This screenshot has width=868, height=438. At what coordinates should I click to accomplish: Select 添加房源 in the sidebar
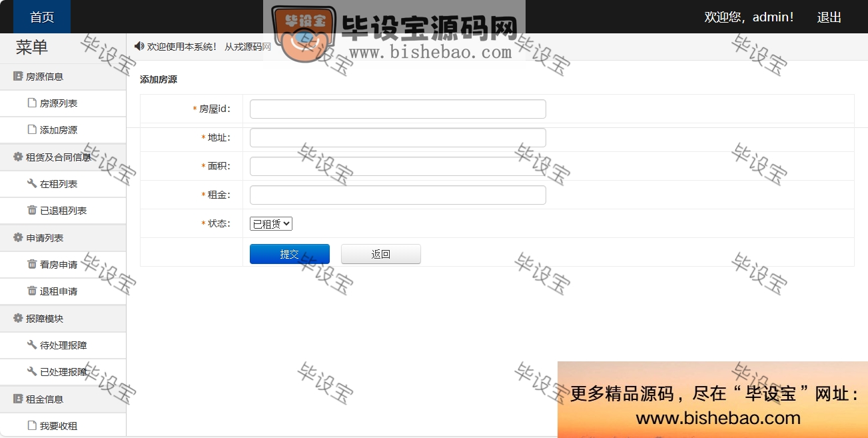coord(63,130)
